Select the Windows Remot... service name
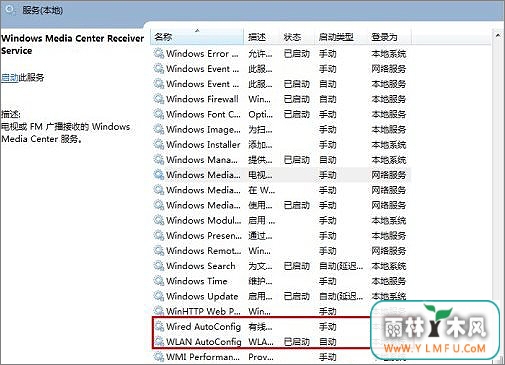The width and height of the screenshot is (505, 365). pos(204,251)
